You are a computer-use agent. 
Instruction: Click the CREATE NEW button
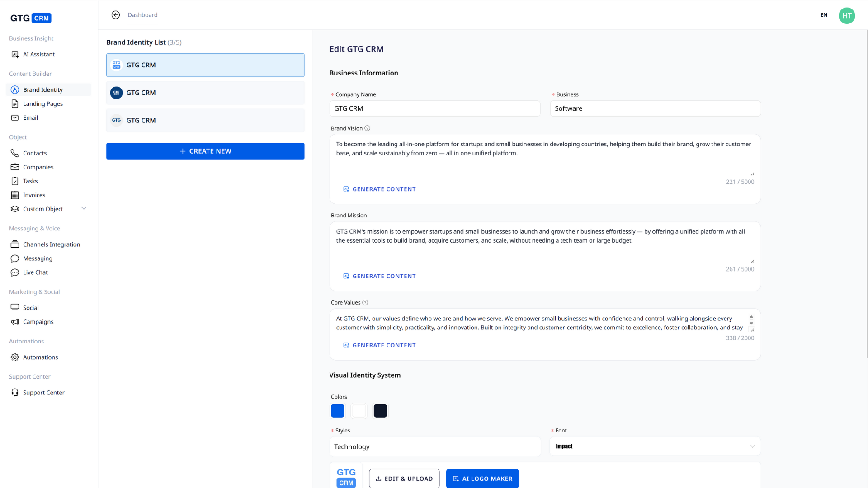tap(205, 151)
